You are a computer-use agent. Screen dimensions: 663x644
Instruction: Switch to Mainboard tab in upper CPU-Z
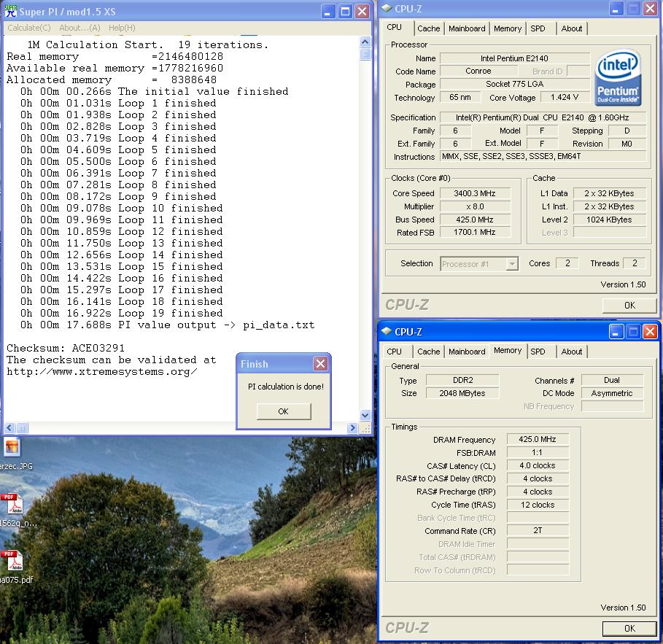point(467,28)
